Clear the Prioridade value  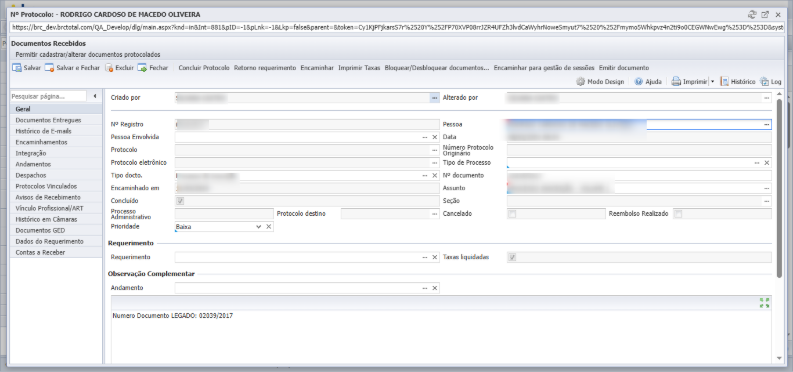click(269, 227)
